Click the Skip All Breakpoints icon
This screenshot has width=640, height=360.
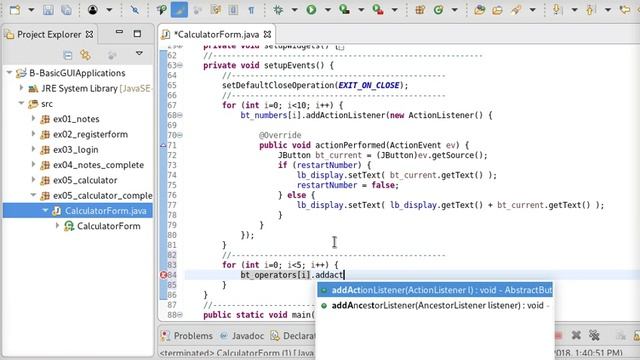pos(134,10)
